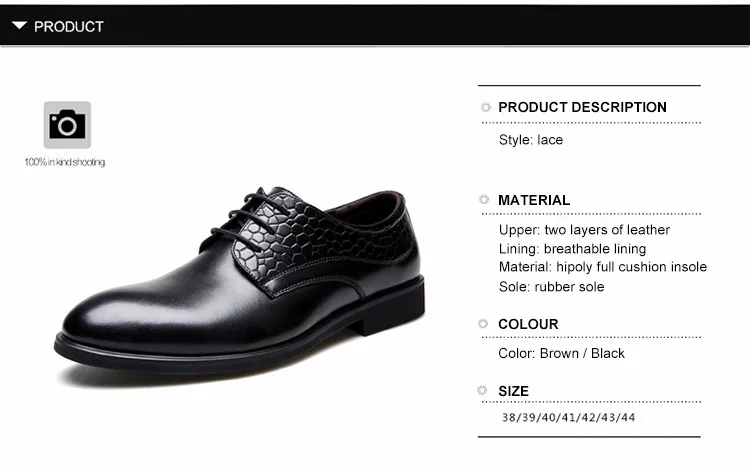Click the '100% in kind shooting' caption

[65, 162]
